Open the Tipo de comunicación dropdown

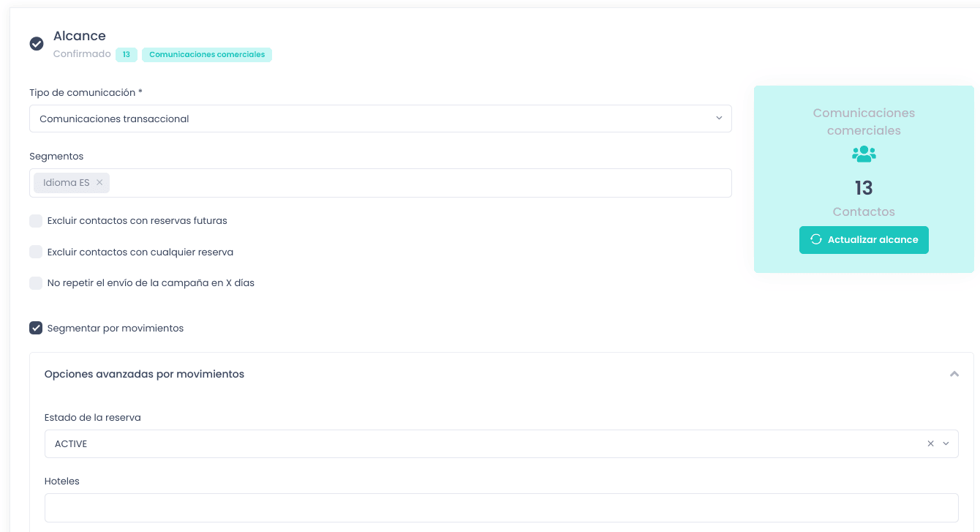tap(380, 119)
